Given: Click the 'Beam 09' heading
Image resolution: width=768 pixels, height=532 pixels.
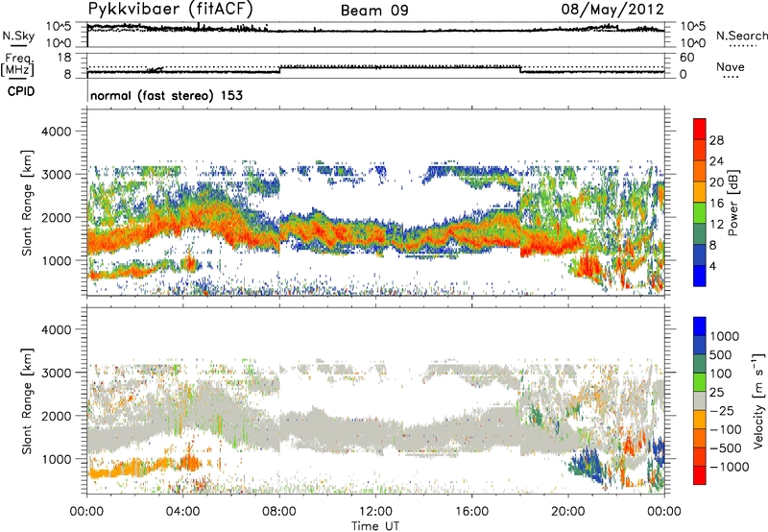Looking at the screenshot, I should pyautogui.click(x=374, y=11).
